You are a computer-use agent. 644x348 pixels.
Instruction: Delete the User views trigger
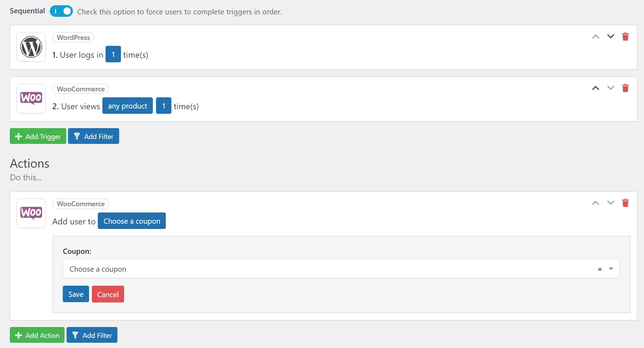point(625,88)
